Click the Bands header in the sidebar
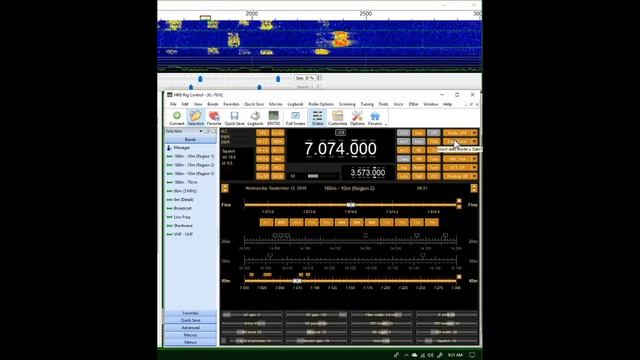Image resolution: width=640 pixels, height=360 pixels. pos(190,140)
